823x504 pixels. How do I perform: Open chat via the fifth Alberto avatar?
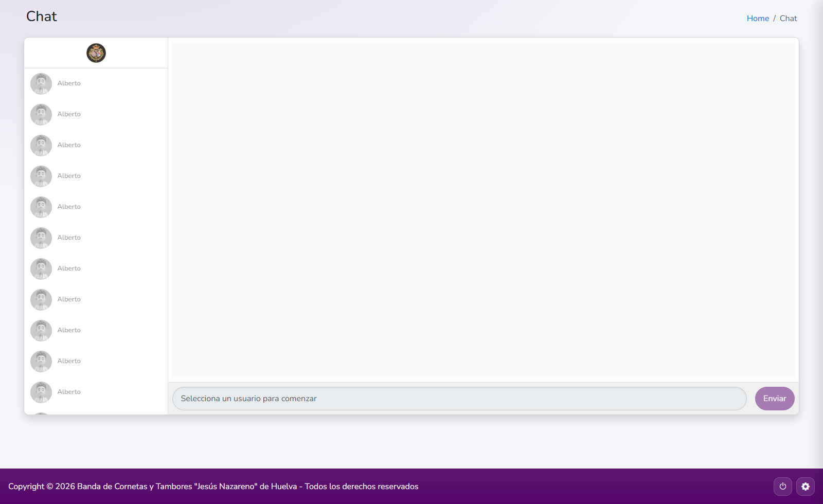(41, 207)
